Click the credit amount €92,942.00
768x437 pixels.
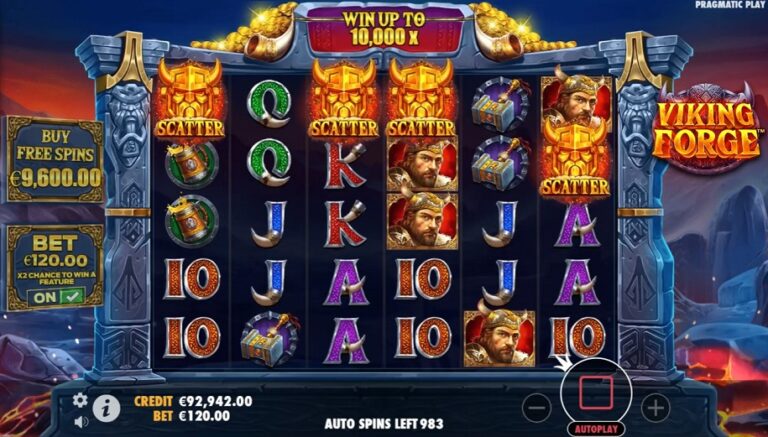[x=216, y=401]
